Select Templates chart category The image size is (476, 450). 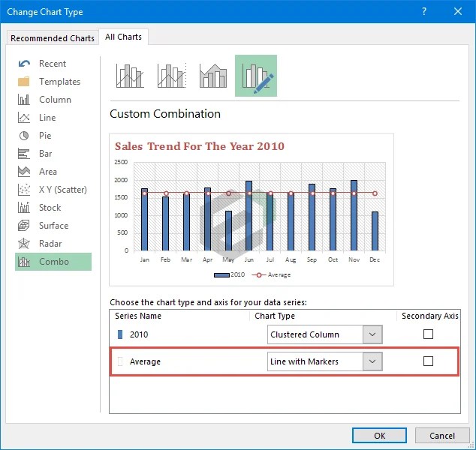(59, 82)
